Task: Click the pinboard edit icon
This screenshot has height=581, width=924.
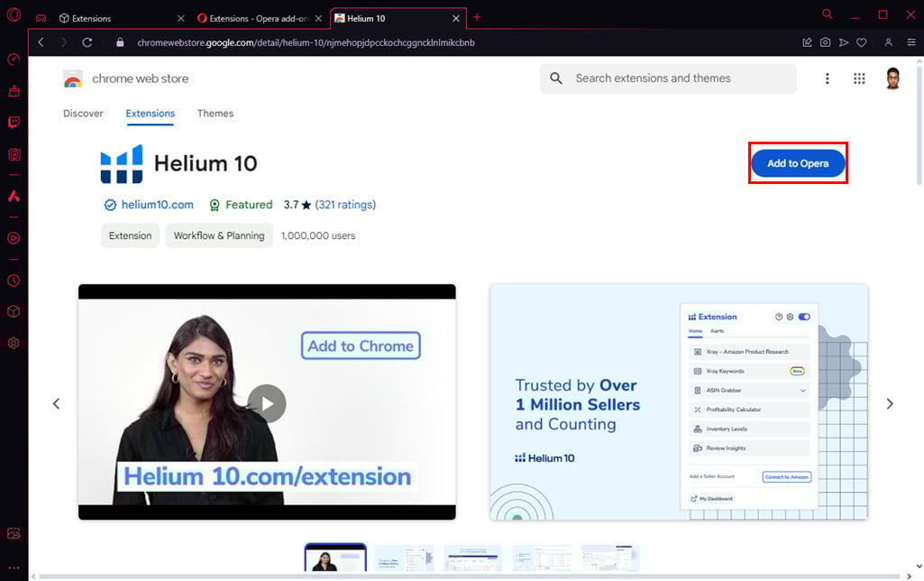Action: [x=808, y=42]
